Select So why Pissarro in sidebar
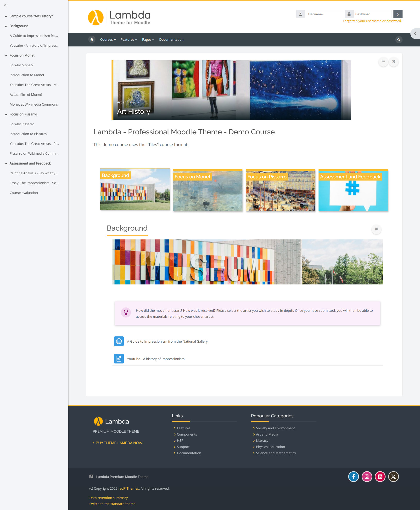This screenshot has width=420, height=510. point(22,124)
